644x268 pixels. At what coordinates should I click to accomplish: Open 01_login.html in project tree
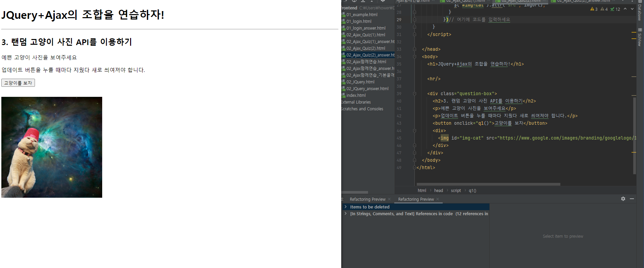coord(359,22)
